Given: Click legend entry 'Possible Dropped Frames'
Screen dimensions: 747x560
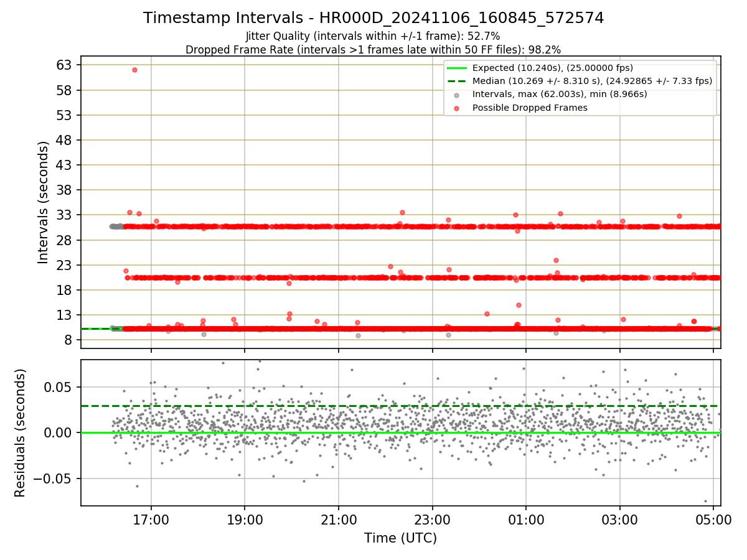Looking at the screenshot, I should click(530, 108).
